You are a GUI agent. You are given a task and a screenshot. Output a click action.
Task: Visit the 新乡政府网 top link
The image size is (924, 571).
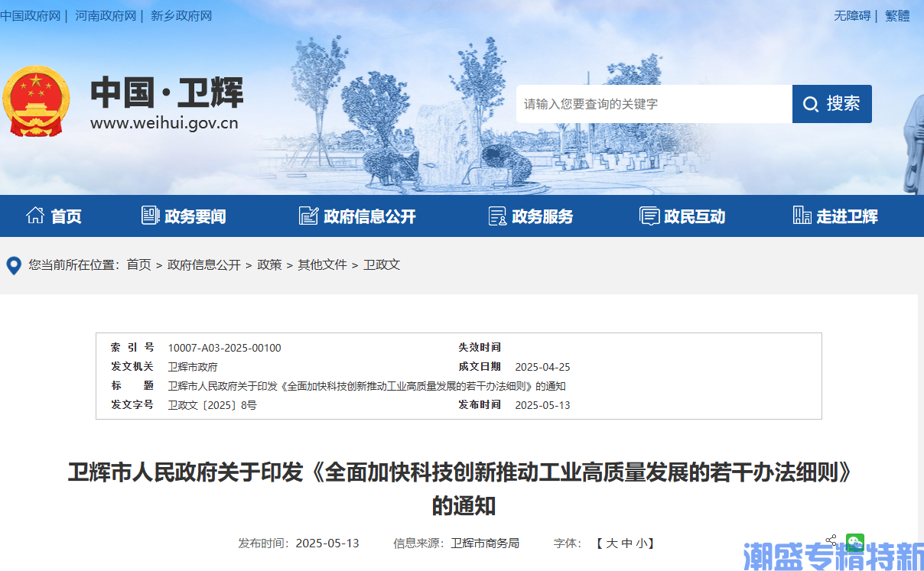[181, 15]
